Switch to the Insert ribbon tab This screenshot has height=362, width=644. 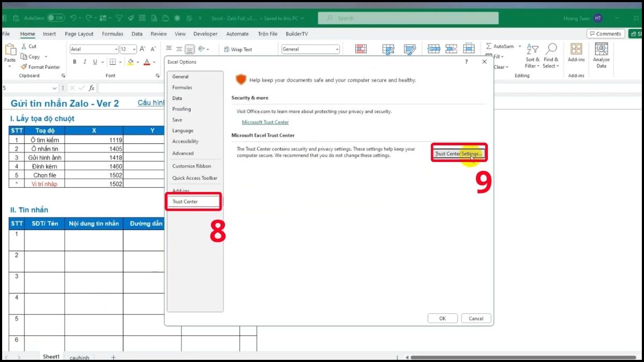click(x=49, y=34)
